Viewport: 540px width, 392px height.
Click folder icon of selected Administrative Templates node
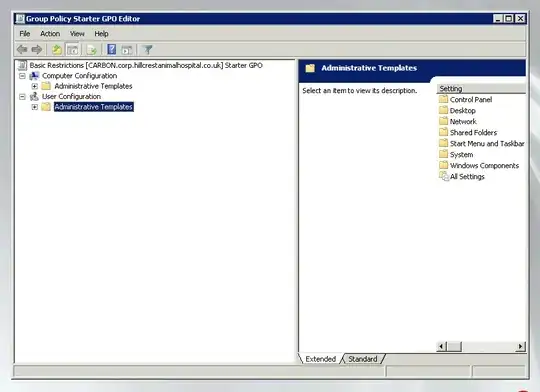(46, 106)
